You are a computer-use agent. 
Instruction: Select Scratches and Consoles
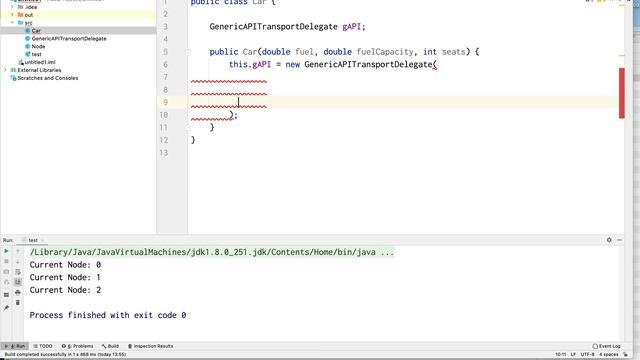tap(48, 78)
